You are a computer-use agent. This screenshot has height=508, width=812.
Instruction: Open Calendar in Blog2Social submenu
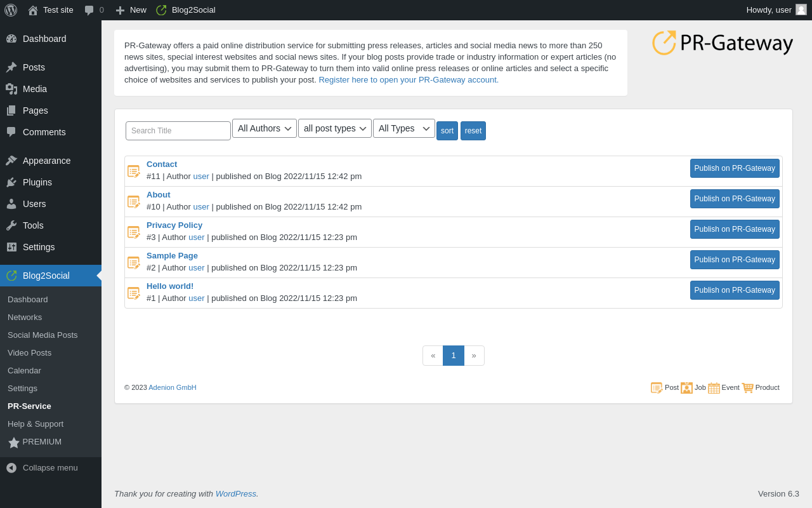click(24, 370)
